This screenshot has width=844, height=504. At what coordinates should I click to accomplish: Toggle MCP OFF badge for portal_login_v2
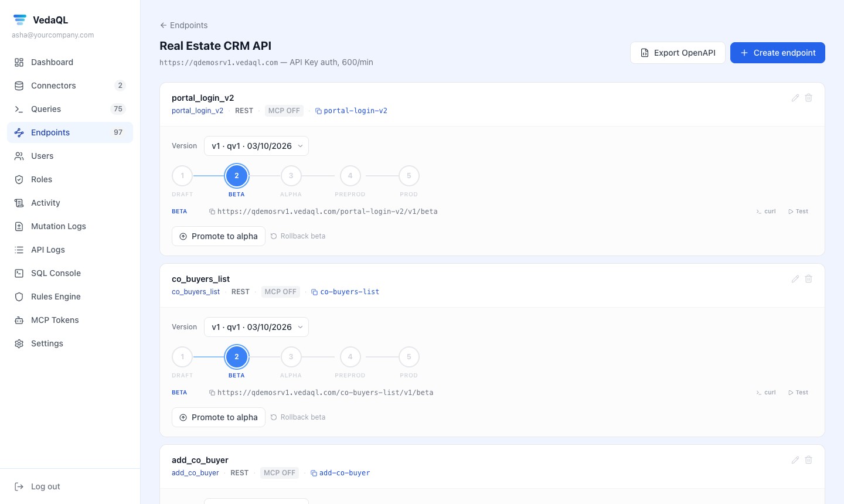[284, 111]
